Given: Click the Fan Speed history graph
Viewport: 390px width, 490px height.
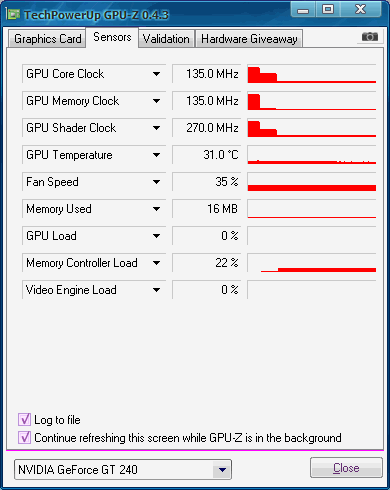Looking at the screenshot, I should [312, 182].
